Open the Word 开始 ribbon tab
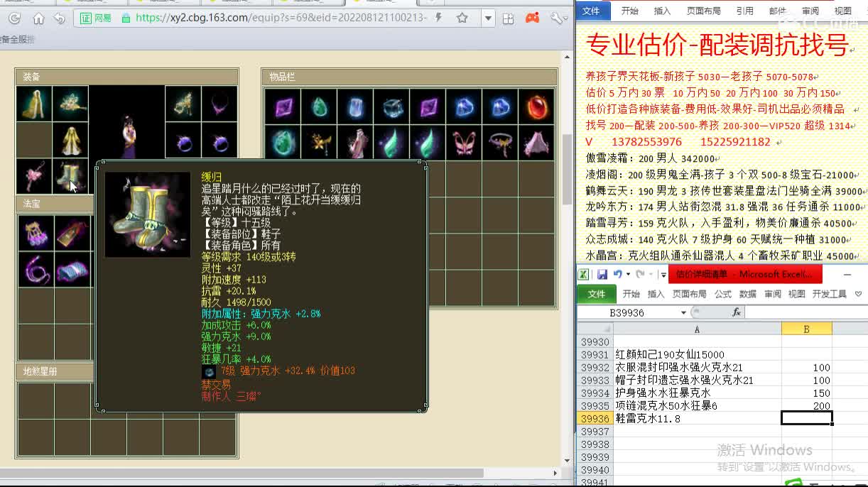The width and height of the screenshot is (868, 487). [x=630, y=11]
